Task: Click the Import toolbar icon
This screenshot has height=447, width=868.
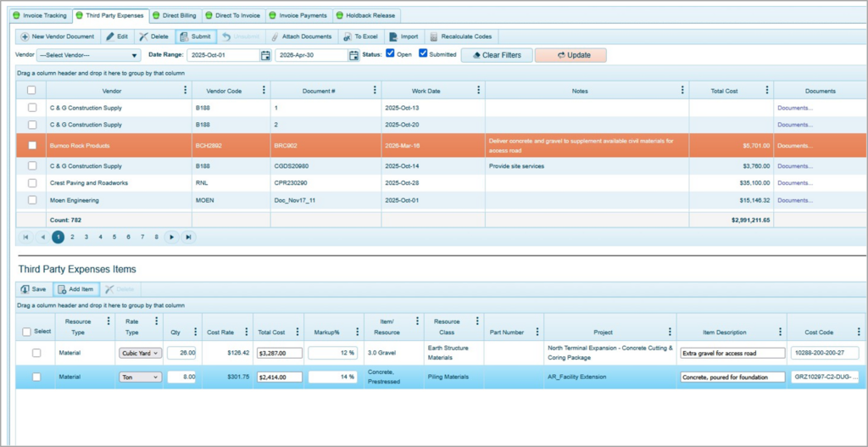Action: click(392, 36)
